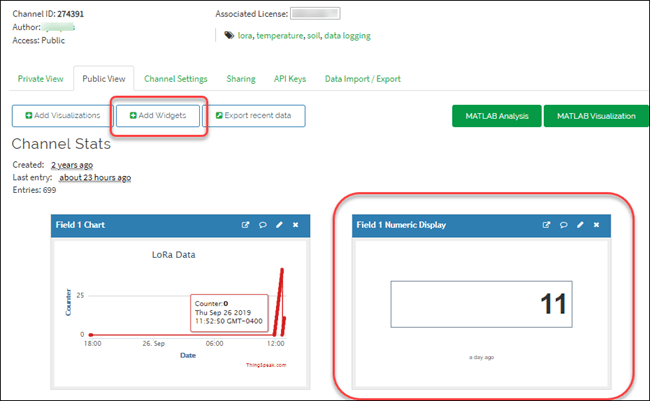
Task: Launch MATLAB Analysis
Action: [497, 116]
